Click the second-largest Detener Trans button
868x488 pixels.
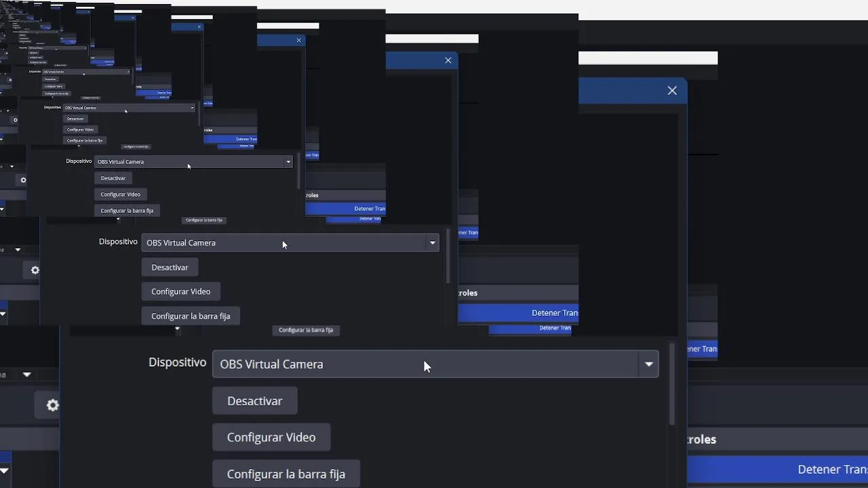518,312
